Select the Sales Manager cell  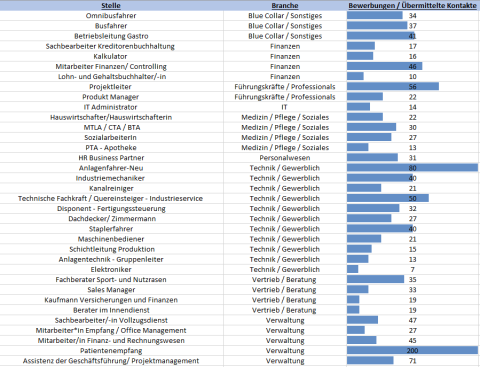tap(111, 290)
